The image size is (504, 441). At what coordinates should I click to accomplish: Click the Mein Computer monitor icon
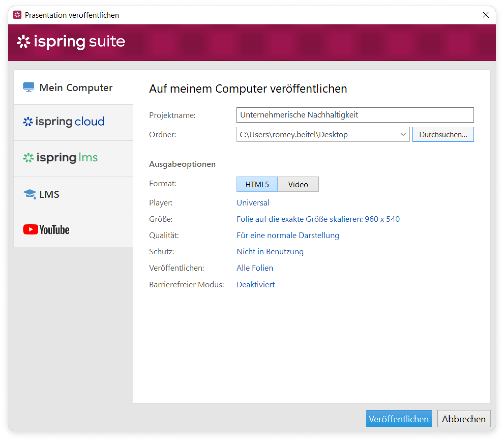coord(28,87)
